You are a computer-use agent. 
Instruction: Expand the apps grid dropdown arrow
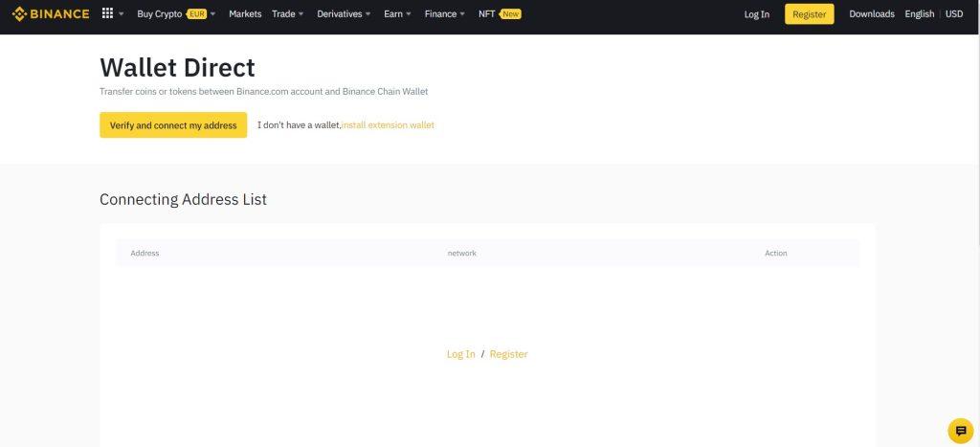(x=122, y=13)
